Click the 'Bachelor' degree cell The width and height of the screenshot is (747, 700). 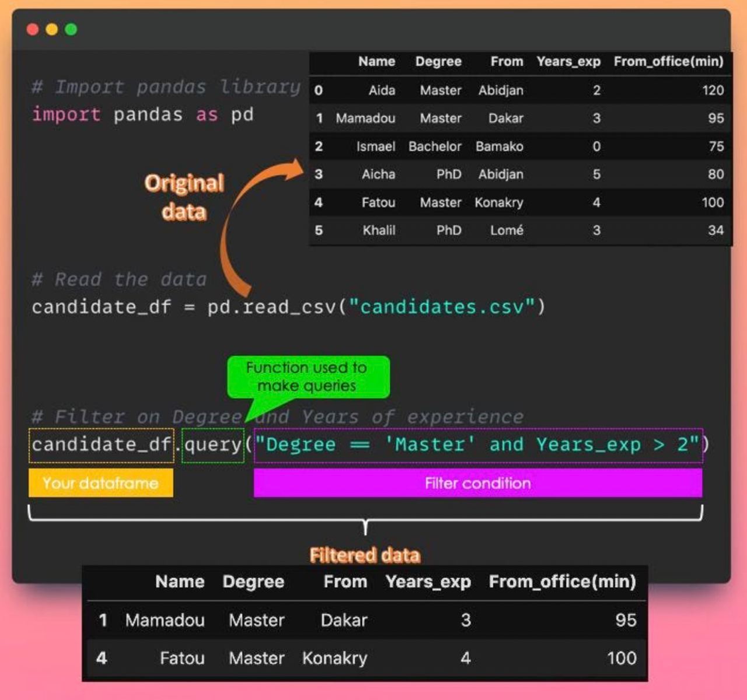(435, 146)
